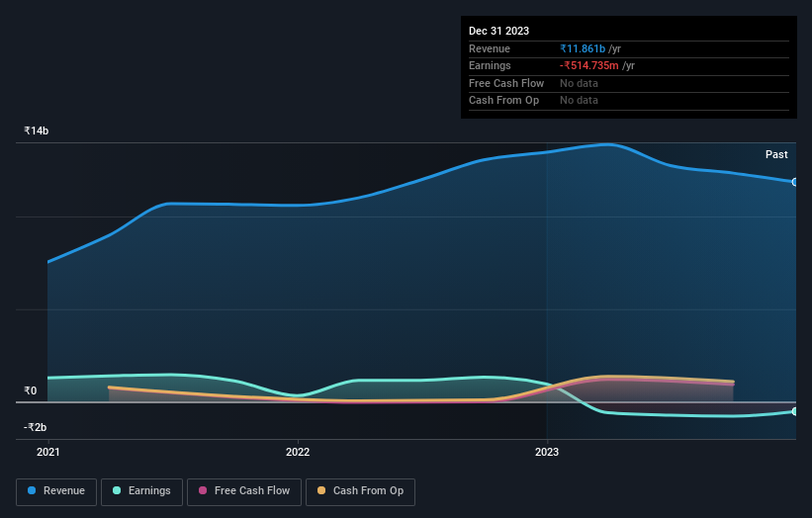Click the ₹11.861b revenue value
Viewport: 812px width, 518px height.
[x=583, y=48]
